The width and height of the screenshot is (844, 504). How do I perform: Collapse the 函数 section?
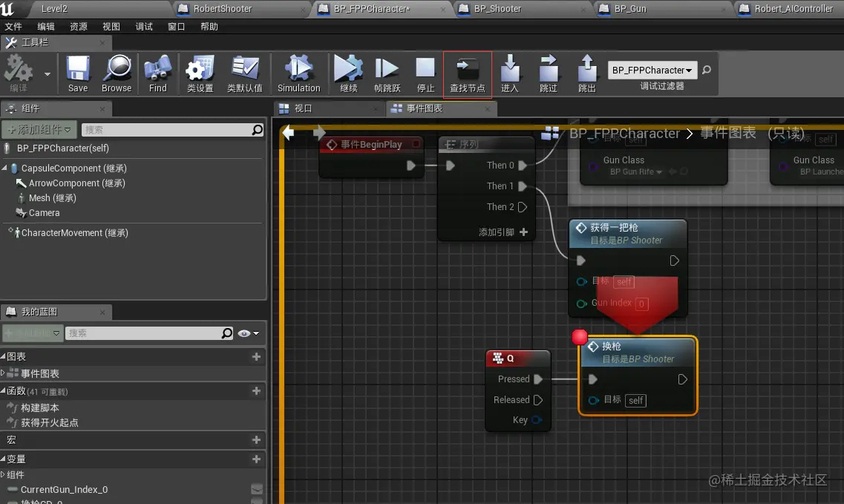click(x=3, y=390)
